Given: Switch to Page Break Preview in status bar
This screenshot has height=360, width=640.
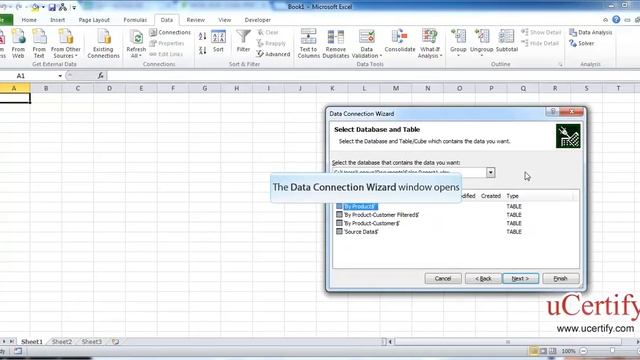Looking at the screenshot, I should tap(553, 351).
